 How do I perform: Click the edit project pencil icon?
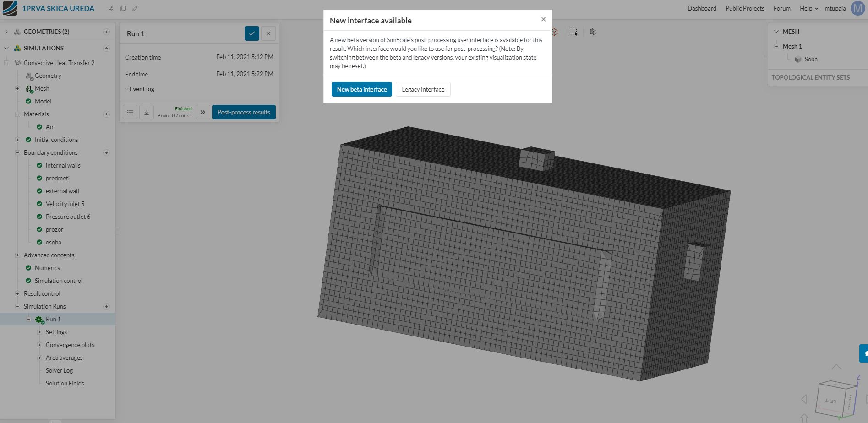point(135,8)
